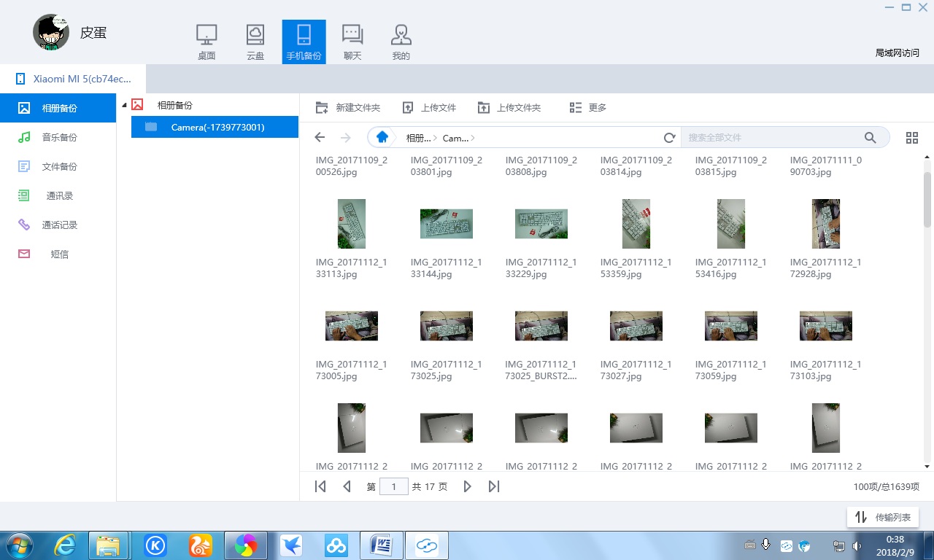Open 相册备份 in the sidebar
Image resolution: width=934 pixels, height=560 pixels.
58,108
